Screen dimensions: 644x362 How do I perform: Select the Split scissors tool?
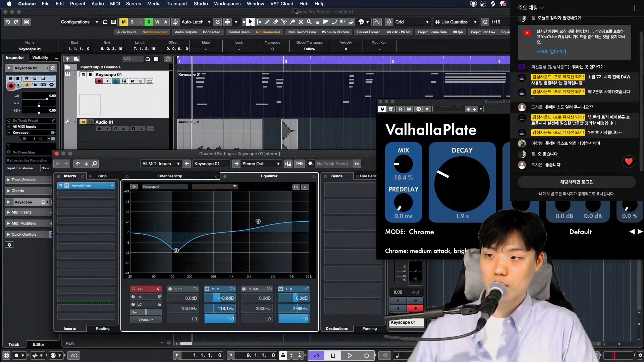[x=284, y=22]
